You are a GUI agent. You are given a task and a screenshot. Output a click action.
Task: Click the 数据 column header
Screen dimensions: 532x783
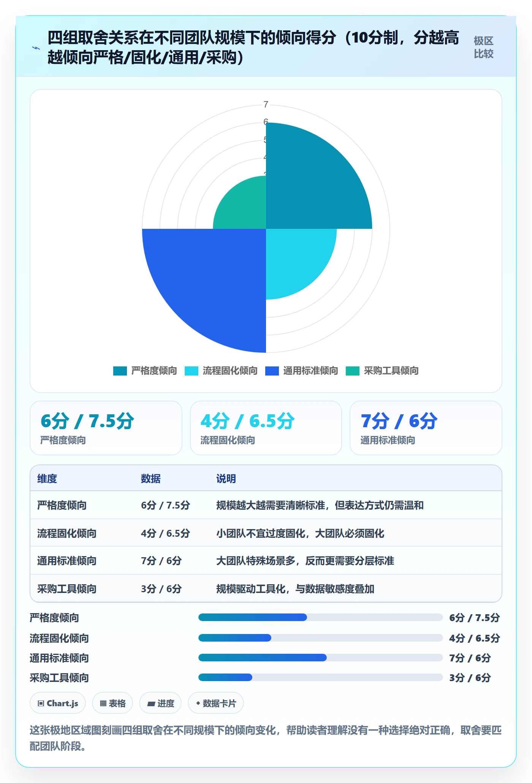pyautogui.click(x=151, y=479)
